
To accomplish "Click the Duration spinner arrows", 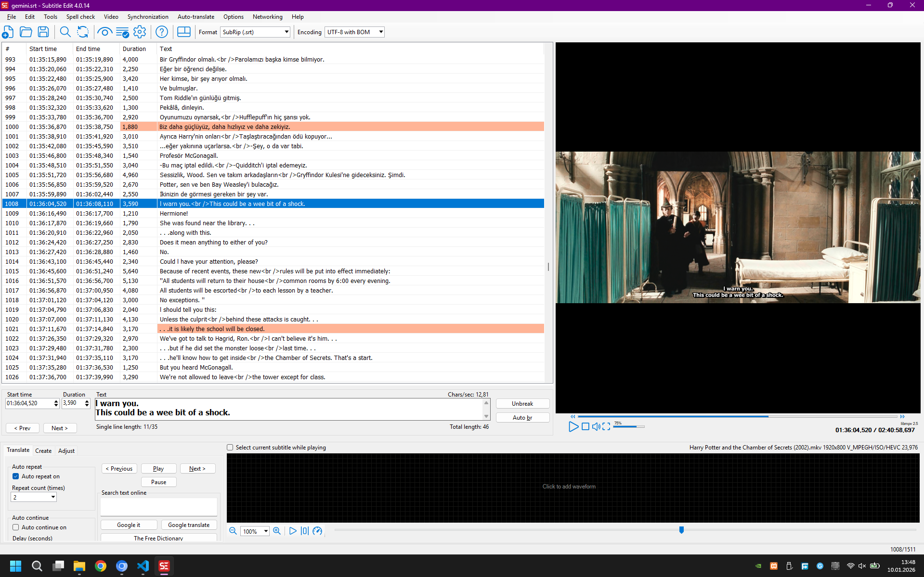I will pos(87,403).
